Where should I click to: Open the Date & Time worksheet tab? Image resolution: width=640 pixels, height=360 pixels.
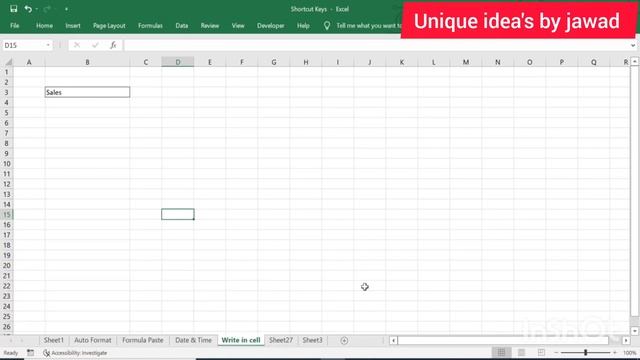193,340
